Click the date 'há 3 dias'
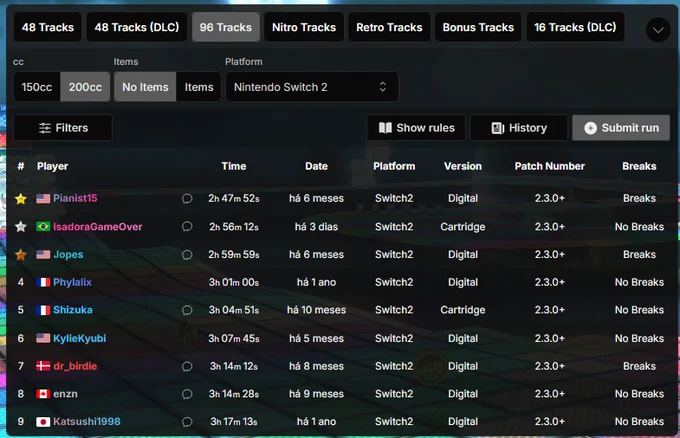This screenshot has width=680, height=438. [x=316, y=226]
